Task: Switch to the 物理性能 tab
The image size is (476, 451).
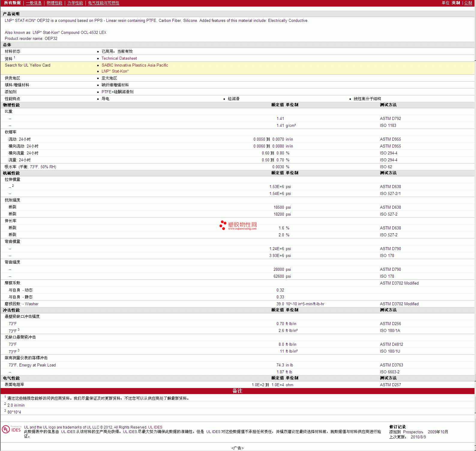Action: click(x=55, y=3)
